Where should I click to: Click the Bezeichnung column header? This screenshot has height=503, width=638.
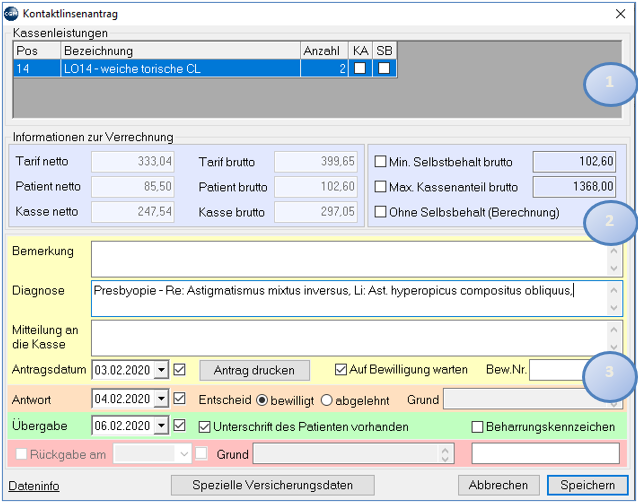[181, 51]
